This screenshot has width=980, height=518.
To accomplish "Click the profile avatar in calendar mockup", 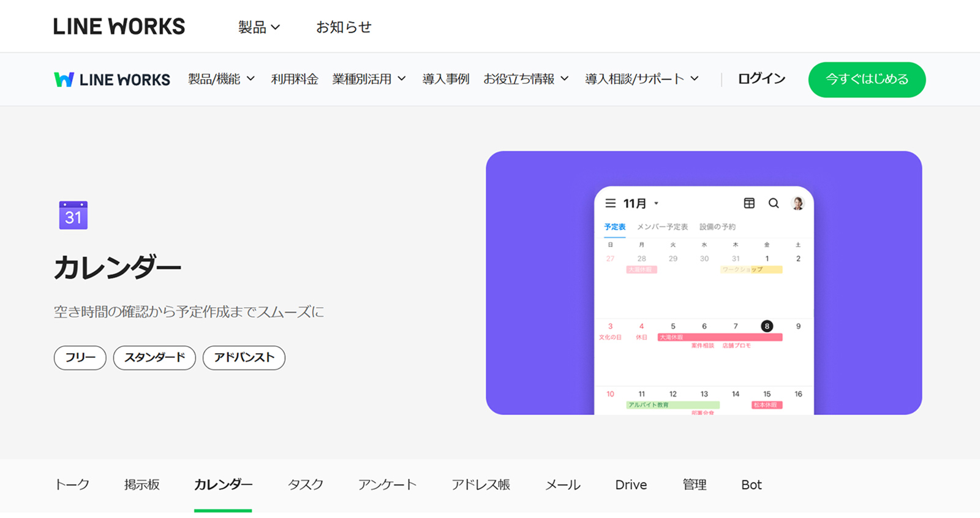I will pyautogui.click(x=797, y=203).
